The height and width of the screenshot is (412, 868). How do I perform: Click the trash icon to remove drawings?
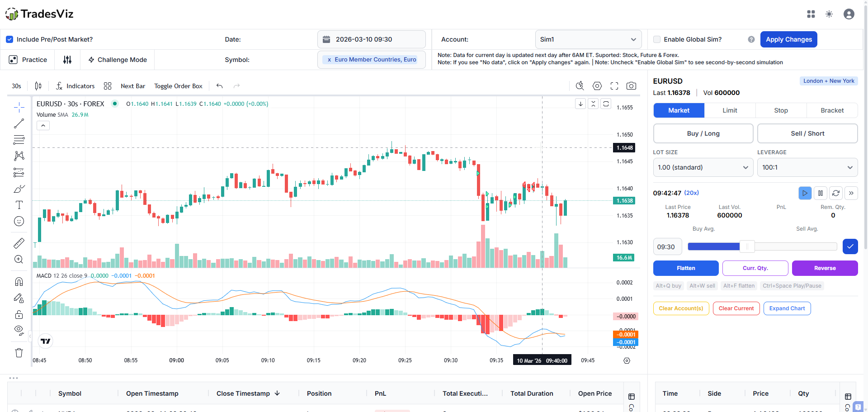(19, 353)
